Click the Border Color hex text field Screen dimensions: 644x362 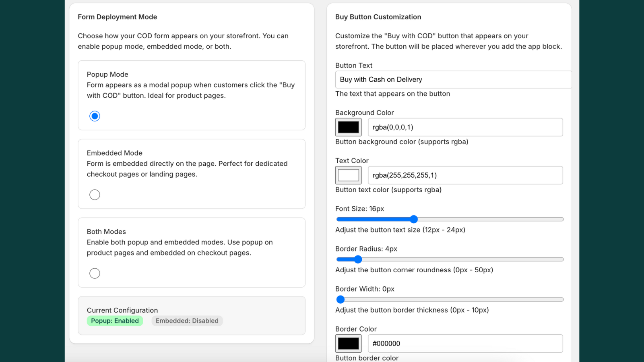[x=465, y=343]
